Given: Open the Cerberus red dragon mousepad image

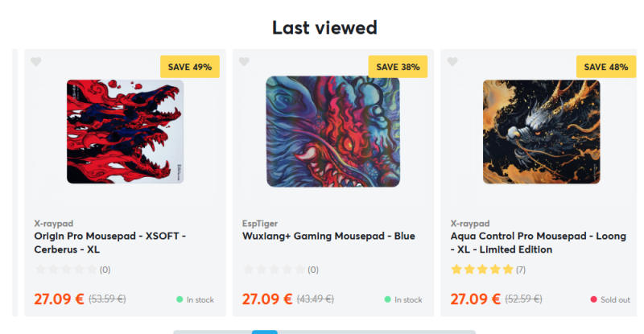Looking at the screenshot, I should [126, 131].
